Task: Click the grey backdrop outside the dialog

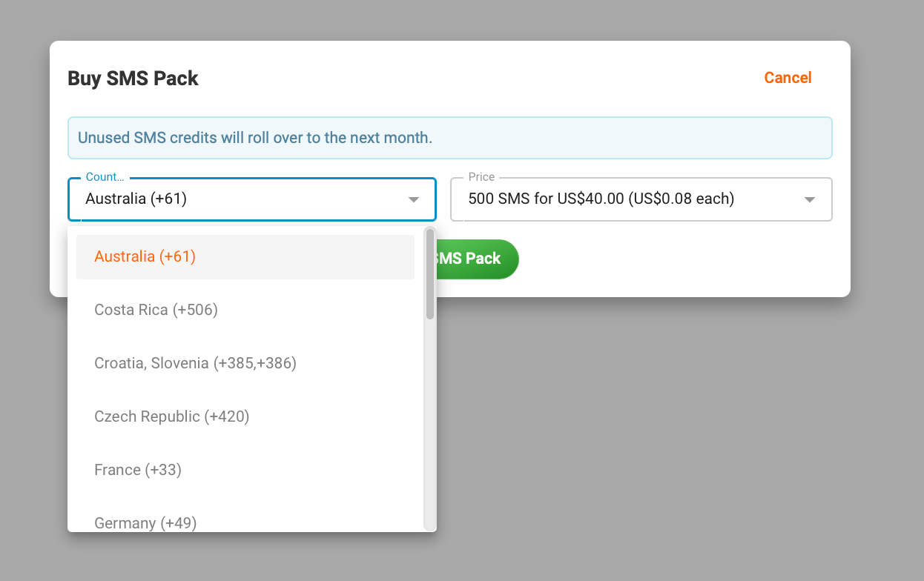Action: point(667,445)
